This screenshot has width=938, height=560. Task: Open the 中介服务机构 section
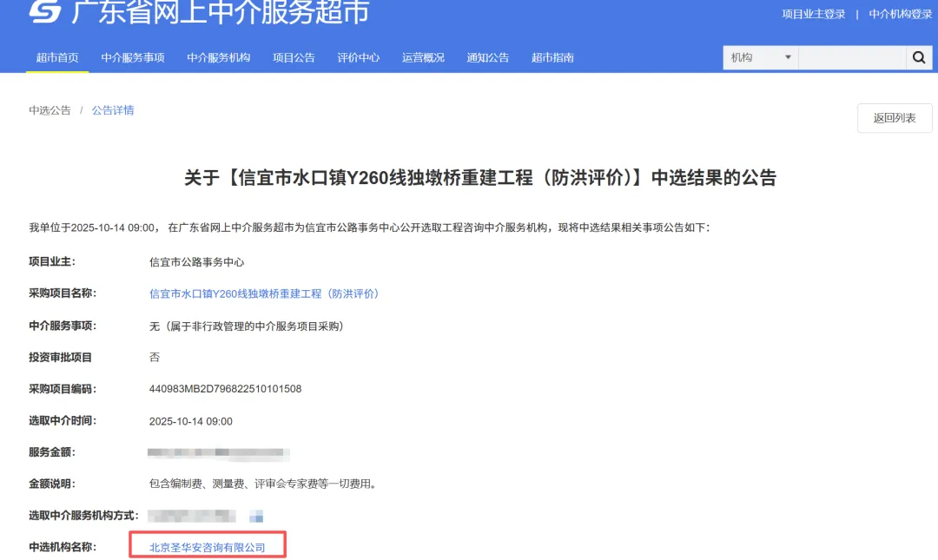coord(218,57)
